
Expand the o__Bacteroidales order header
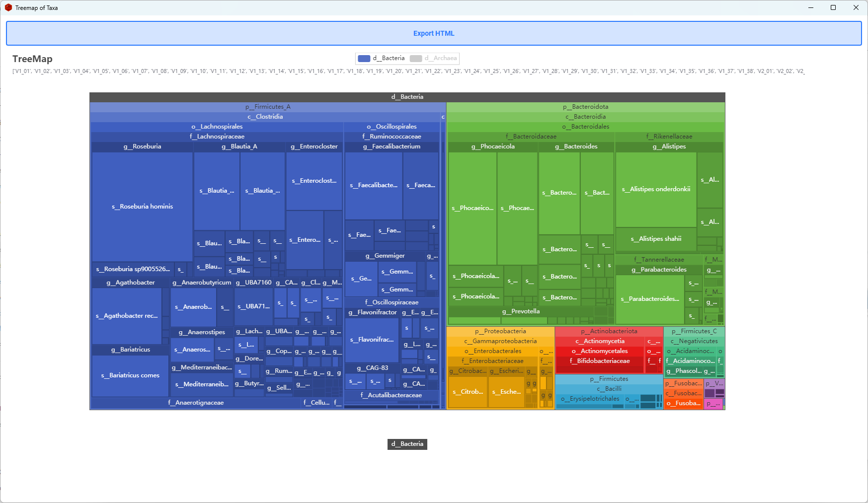point(586,127)
